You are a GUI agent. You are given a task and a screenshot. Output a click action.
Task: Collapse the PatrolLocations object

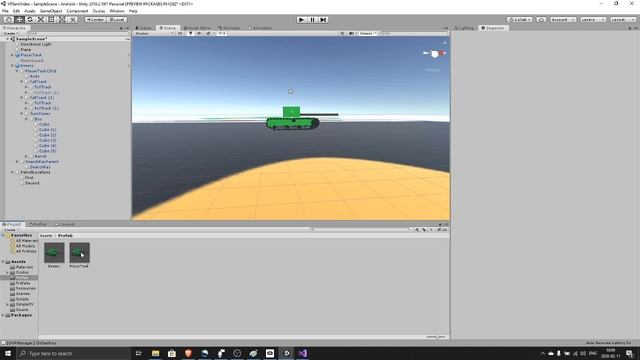12,172
